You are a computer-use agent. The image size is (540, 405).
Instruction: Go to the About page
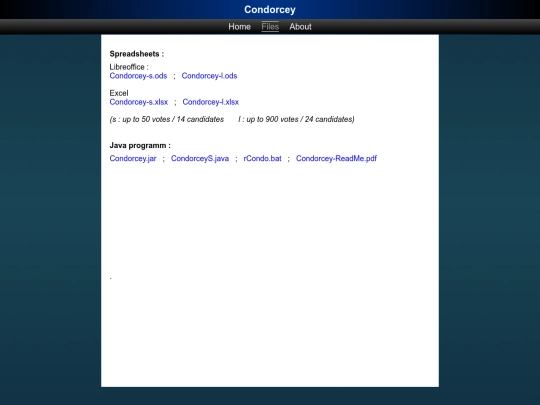pyautogui.click(x=300, y=27)
